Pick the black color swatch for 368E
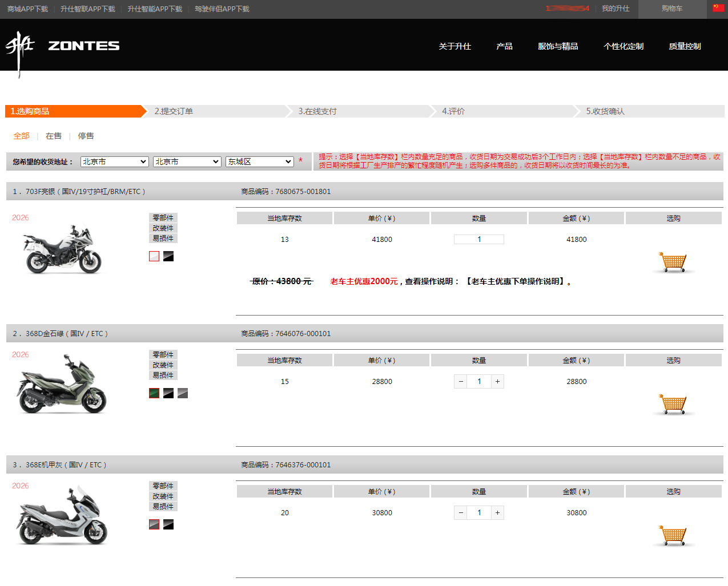728x586 pixels. pos(168,524)
